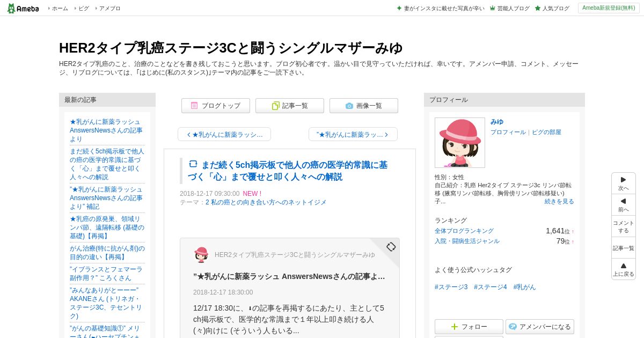
Task: Open プロフィール link under みゆ
Action: pos(508,132)
